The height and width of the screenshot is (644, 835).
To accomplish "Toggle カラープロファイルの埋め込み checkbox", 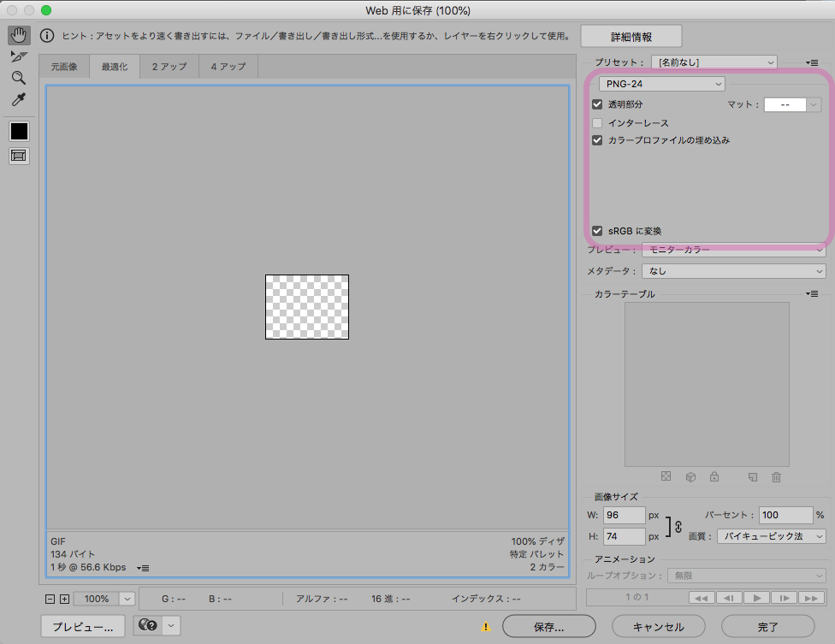I will (x=597, y=140).
